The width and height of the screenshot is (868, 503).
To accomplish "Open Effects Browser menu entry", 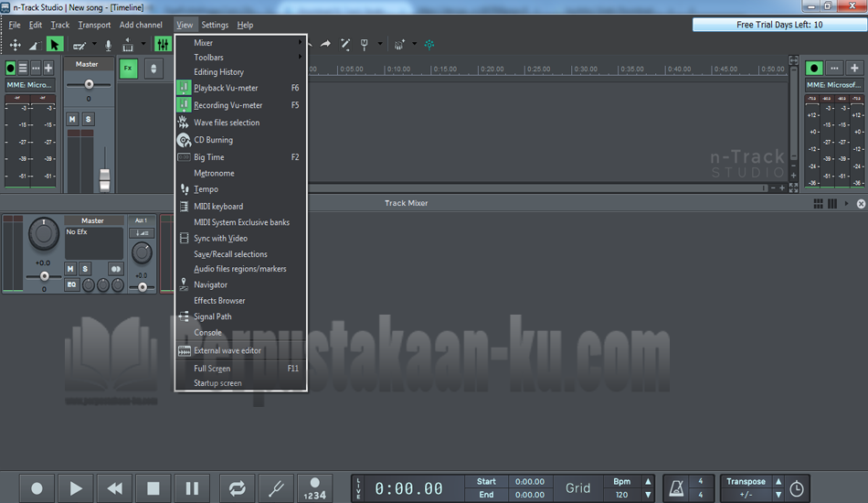I will [240, 300].
